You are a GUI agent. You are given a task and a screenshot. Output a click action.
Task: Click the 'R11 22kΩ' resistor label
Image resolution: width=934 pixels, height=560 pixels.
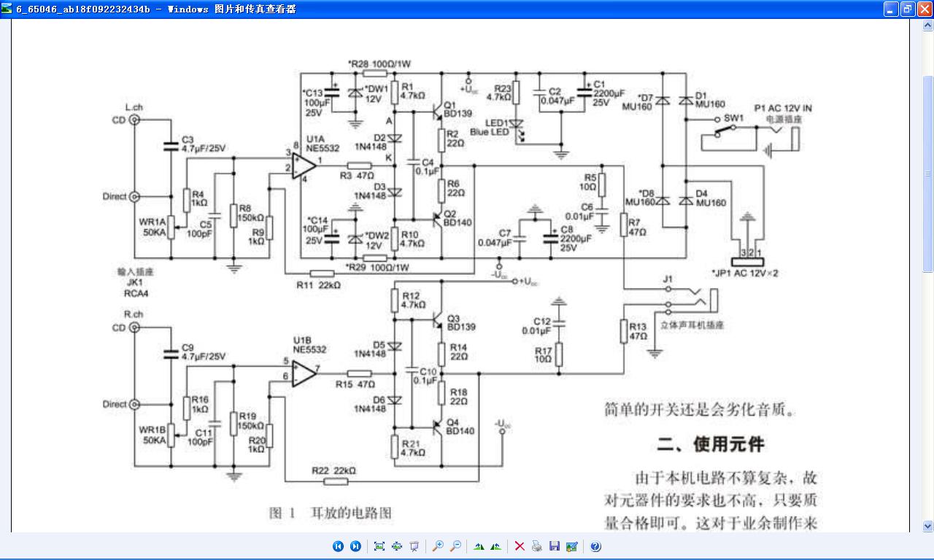(x=318, y=285)
